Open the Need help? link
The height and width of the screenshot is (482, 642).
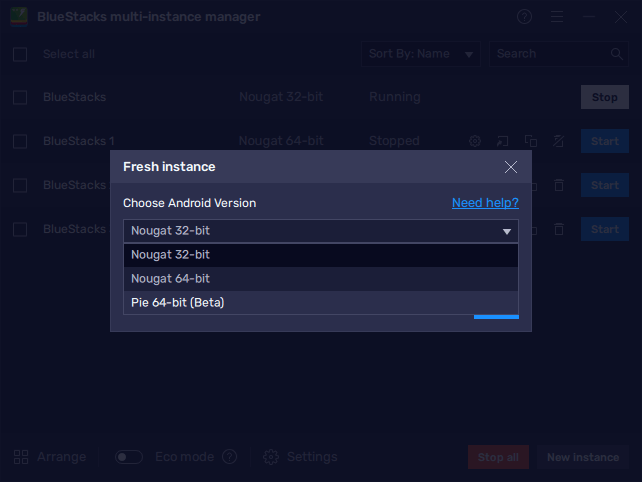coord(484,203)
